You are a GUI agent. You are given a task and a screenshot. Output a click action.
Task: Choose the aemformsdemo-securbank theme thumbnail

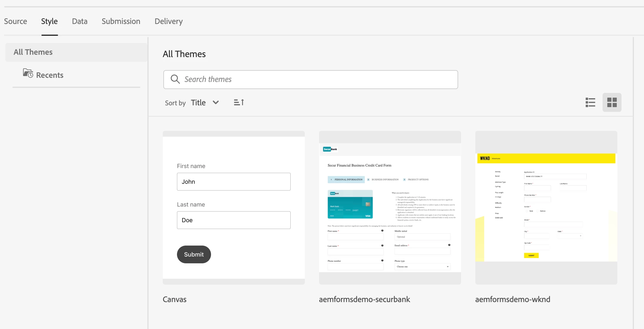point(390,207)
